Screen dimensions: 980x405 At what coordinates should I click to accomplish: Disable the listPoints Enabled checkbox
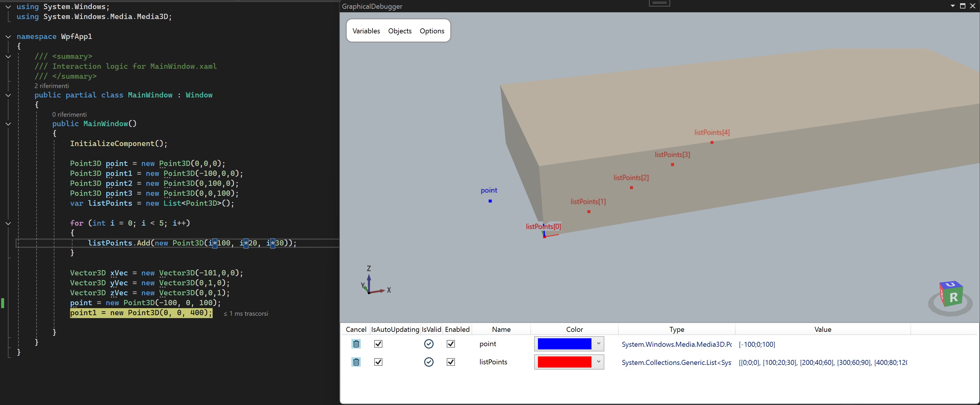(x=451, y=362)
